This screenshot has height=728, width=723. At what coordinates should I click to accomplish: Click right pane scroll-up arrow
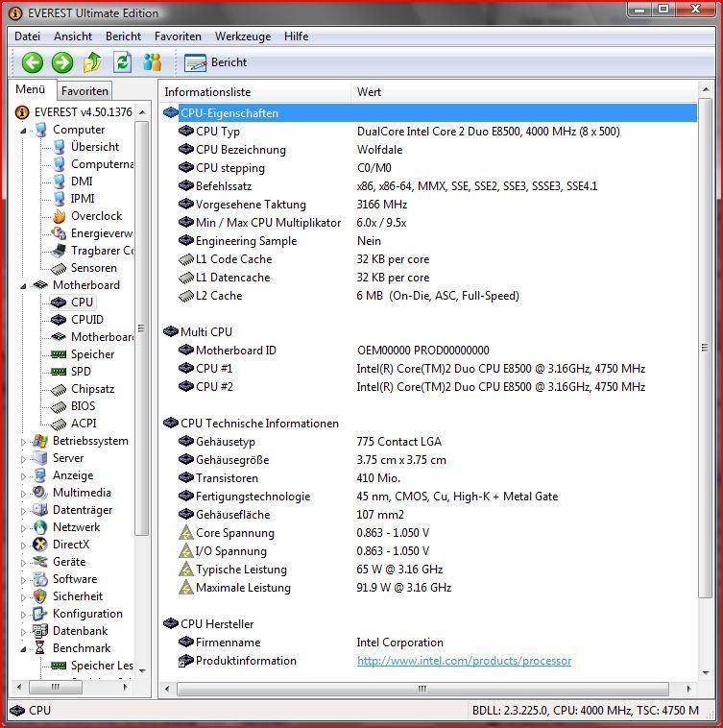[706, 89]
